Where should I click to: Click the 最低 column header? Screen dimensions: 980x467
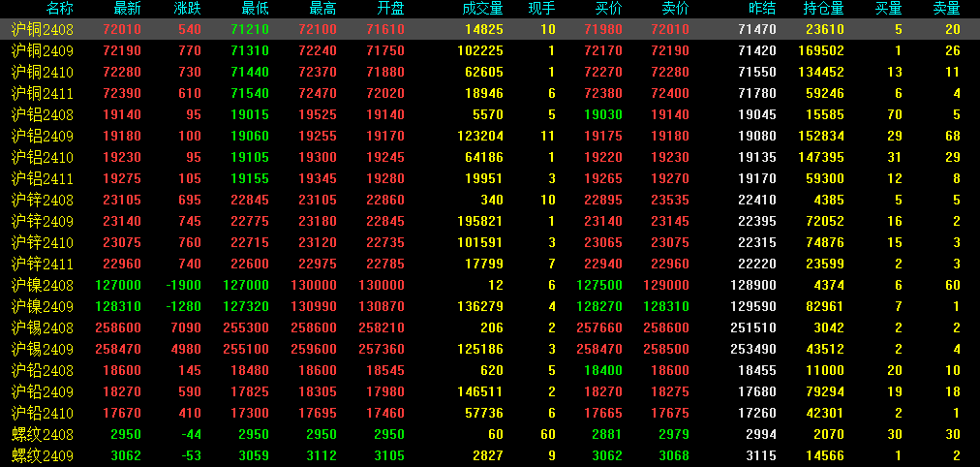[256, 9]
